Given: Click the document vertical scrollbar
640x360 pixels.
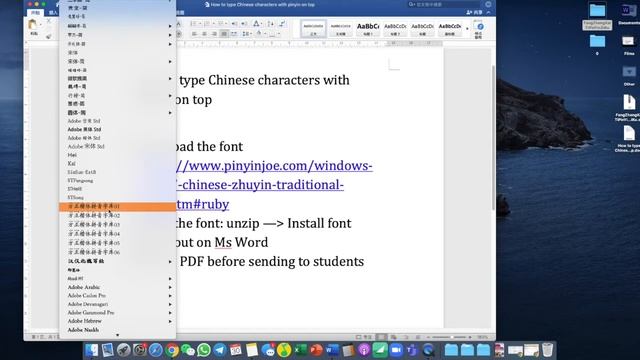Looking at the screenshot, I should [x=493, y=139].
